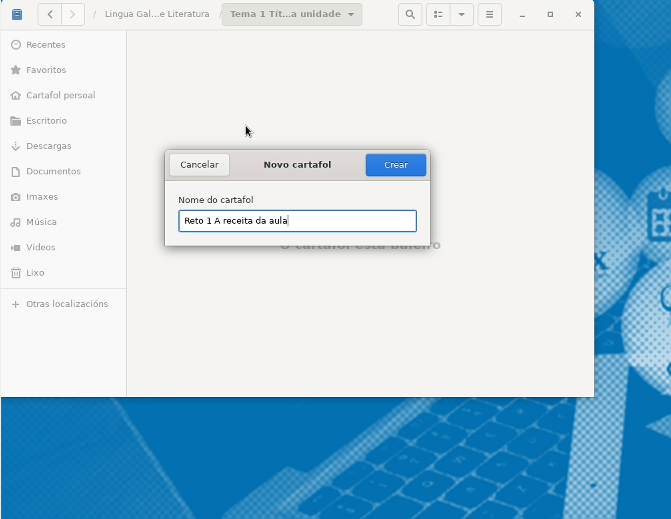Open the Descargas folder
This screenshot has height=519, width=671.
[x=48, y=146]
